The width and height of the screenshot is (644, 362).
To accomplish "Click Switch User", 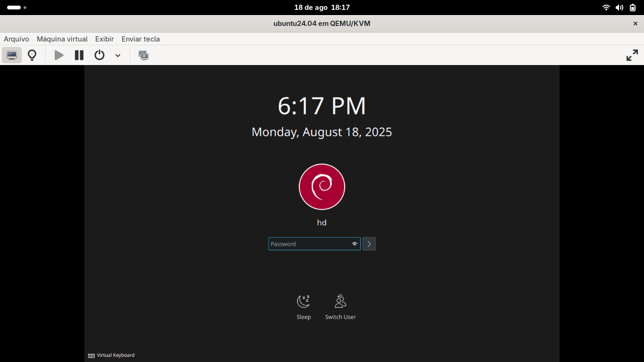I will (340, 307).
